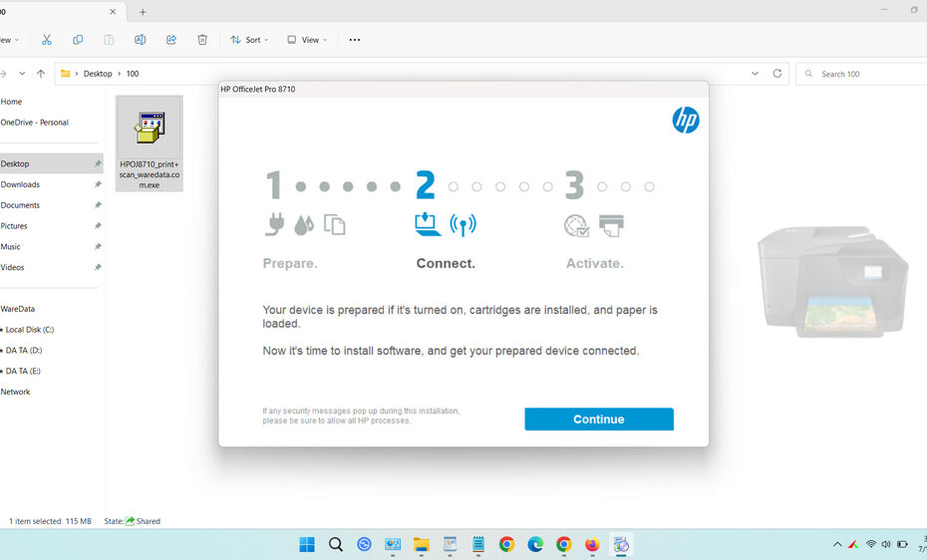Click the Paste icon in Explorer toolbar
927x560 pixels.
pos(109,40)
